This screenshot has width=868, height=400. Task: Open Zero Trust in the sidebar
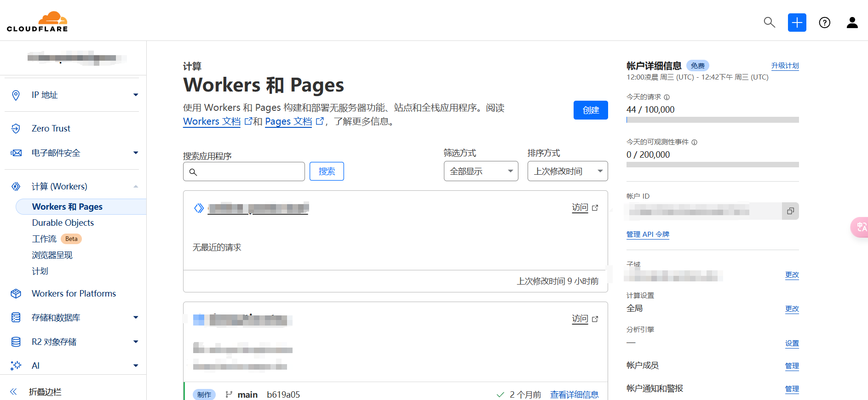coord(51,128)
